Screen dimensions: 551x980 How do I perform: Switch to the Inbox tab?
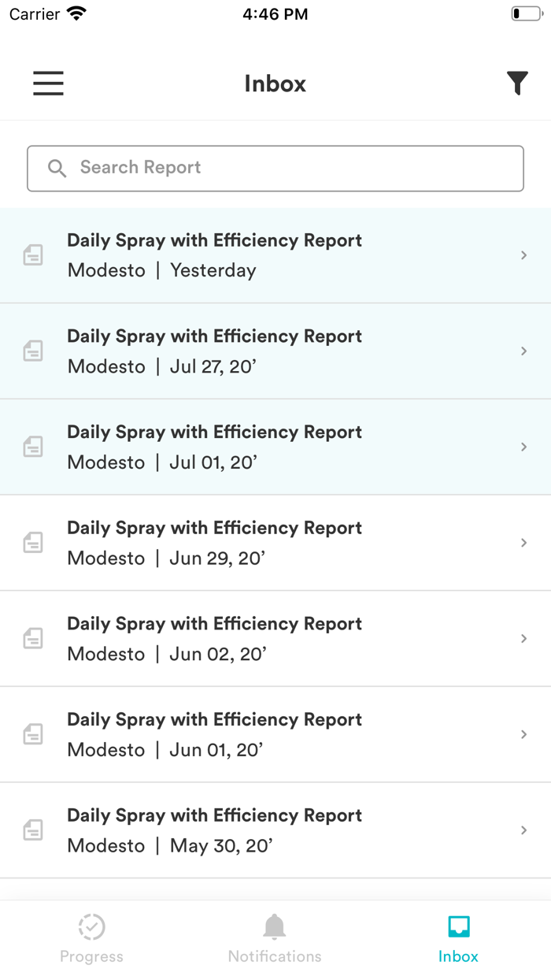tap(458, 939)
